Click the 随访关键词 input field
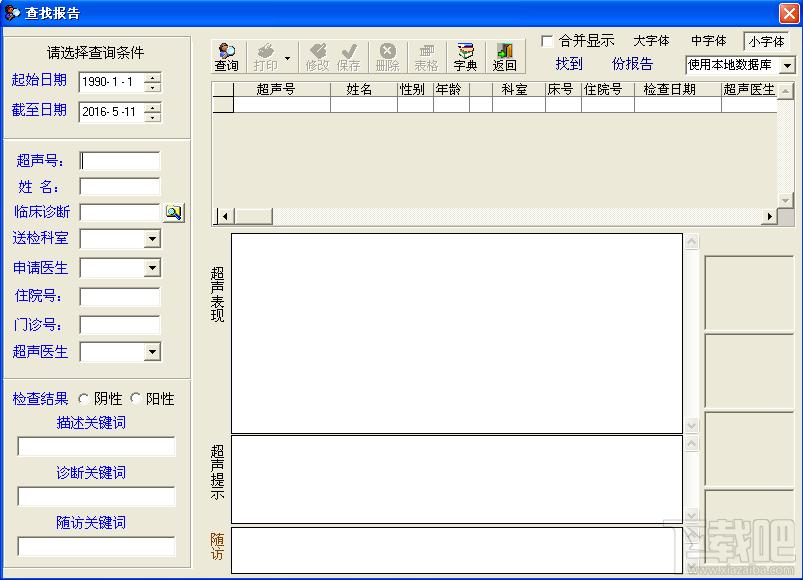Image resolution: width=803 pixels, height=580 pixels. click(x=96, y=546)
